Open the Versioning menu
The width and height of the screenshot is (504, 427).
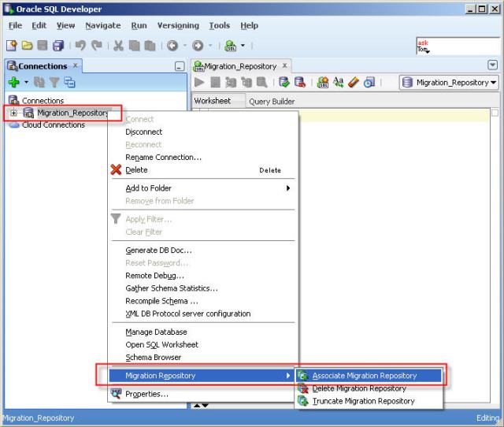click(x=178, y=25)
